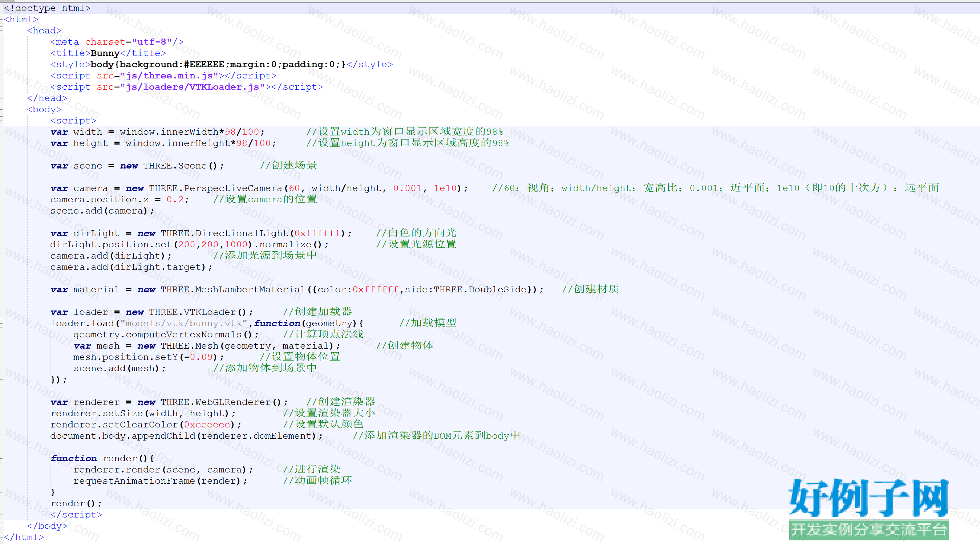Viewport: 980px width, 544px height.
Task: Collapse the fold marker beside the opening body tag
Action: pos(1,110)
